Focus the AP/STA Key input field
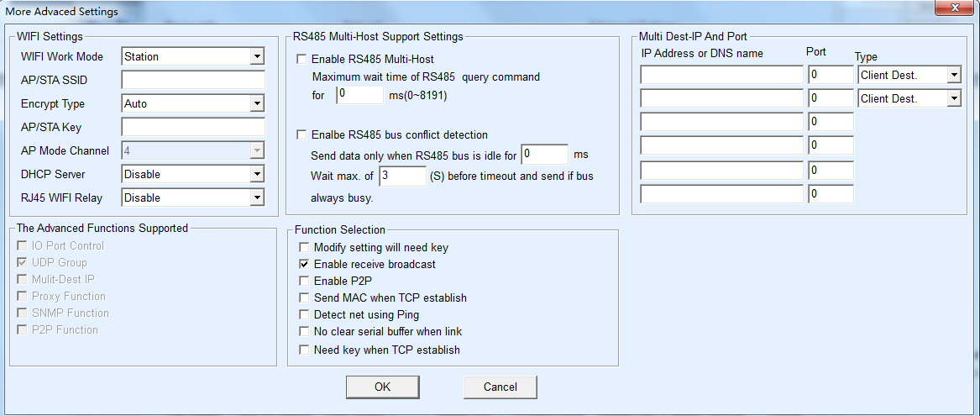 coord(193,128)
